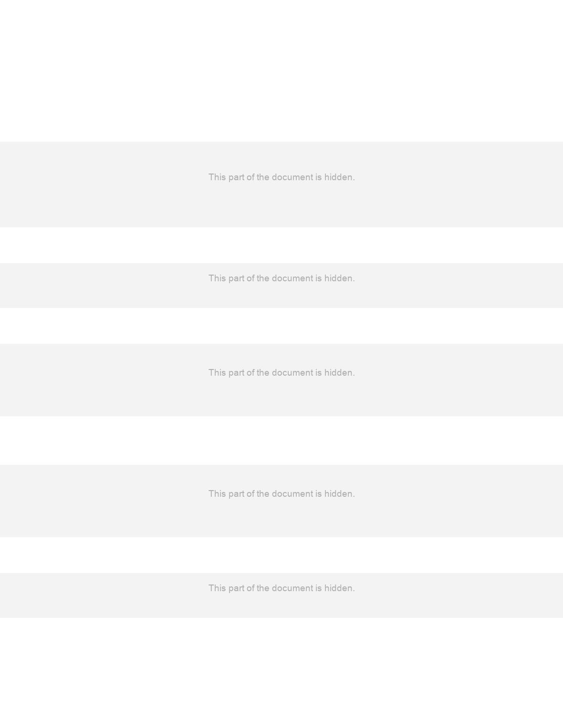The height and width of the screenshot is (728, 563).
Task: Select the last gray hidden section band
Action: pos(281,595)
